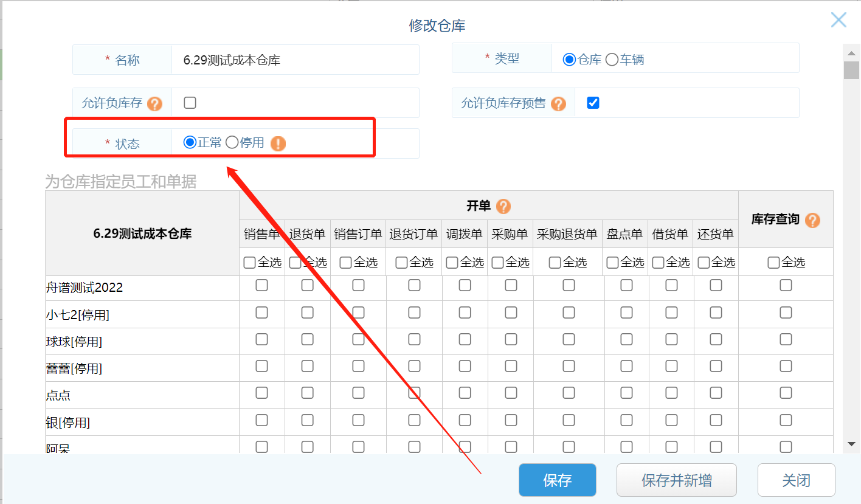Viewport: 861px width, 504px height.
Task: Click the 保存并新增 button
Action: click(677, 480)
